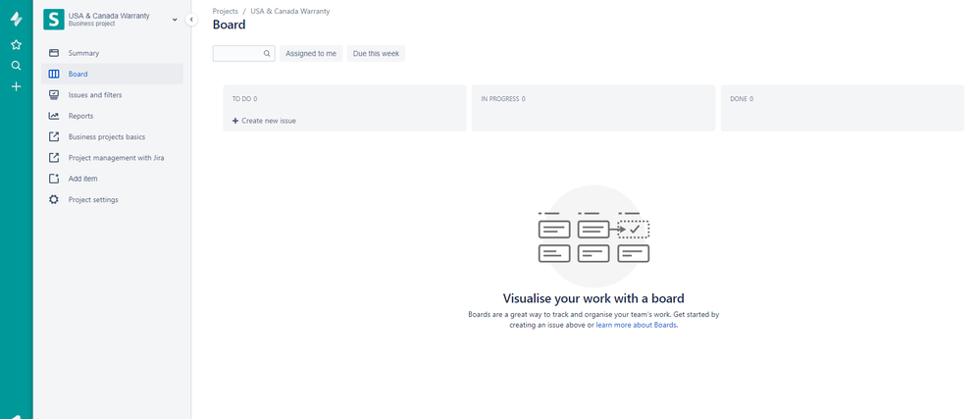Image resolution: width=980 pixels, height=419 pixels.
Task: Follow the learn more about Boards link
Action: [637, 325]
